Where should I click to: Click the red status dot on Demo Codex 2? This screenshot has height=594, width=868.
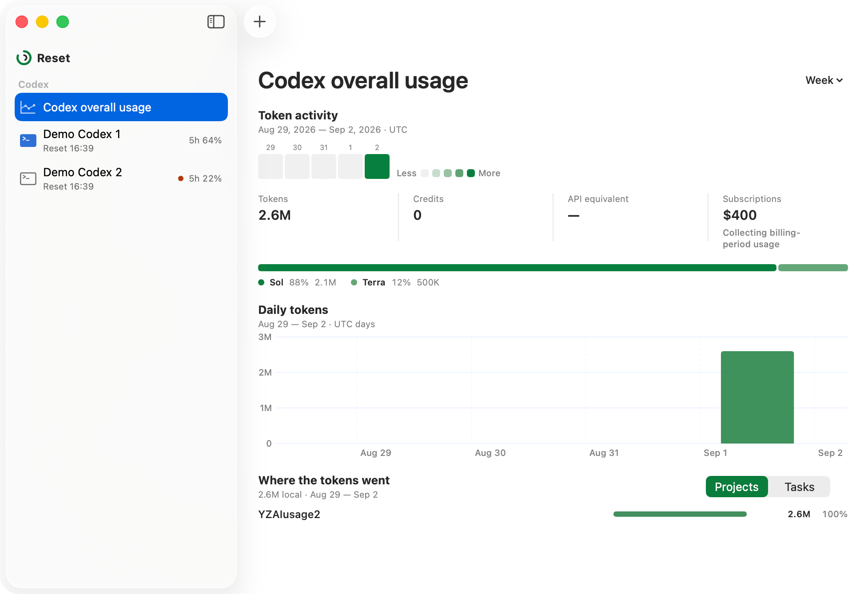coord(181,178)
